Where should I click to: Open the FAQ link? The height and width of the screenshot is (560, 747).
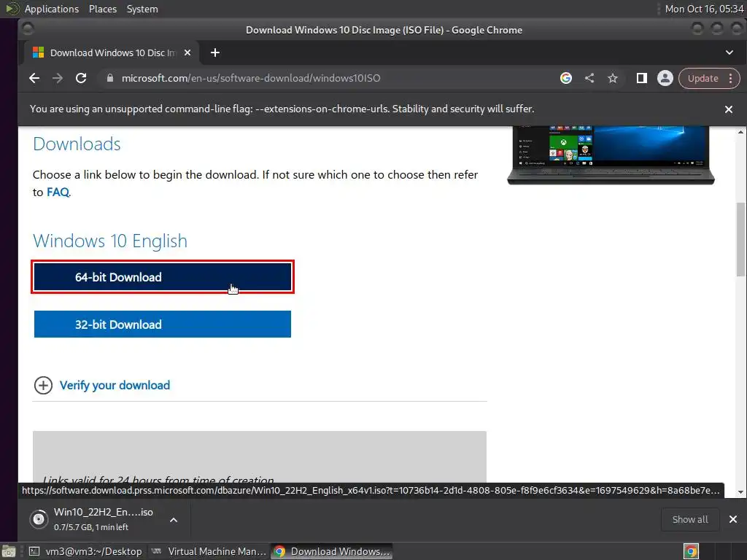pos(58,192)
